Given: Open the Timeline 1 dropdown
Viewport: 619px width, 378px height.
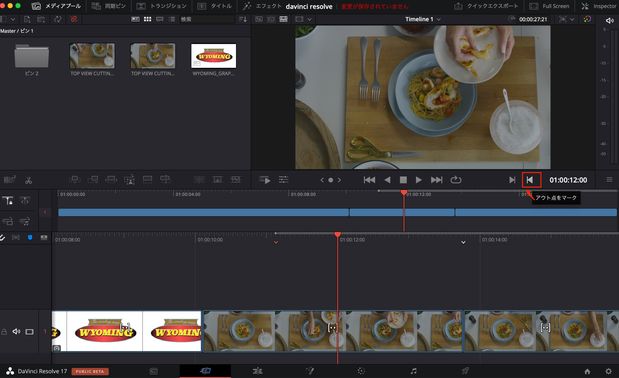Looking at the screenshot, I should tap(422, 19).
